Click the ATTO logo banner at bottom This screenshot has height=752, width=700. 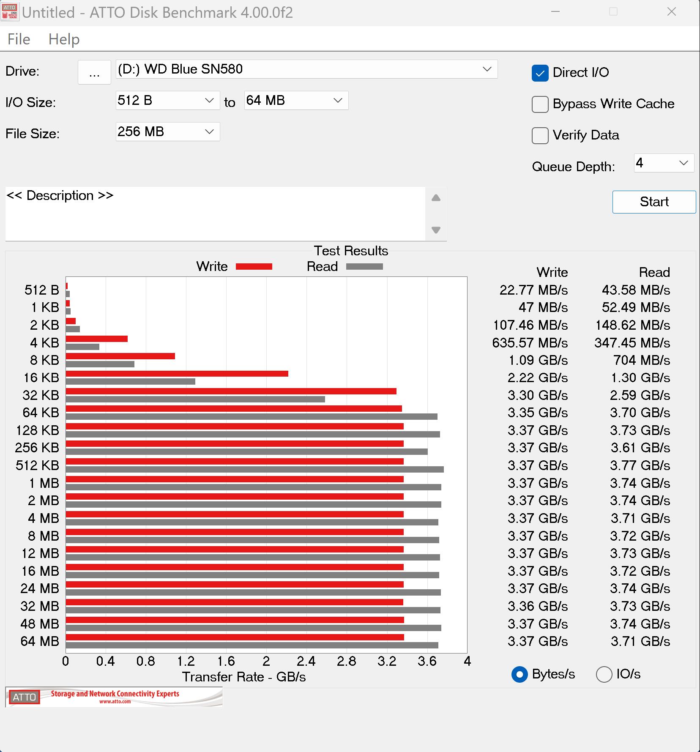click(x=114, y=697)
